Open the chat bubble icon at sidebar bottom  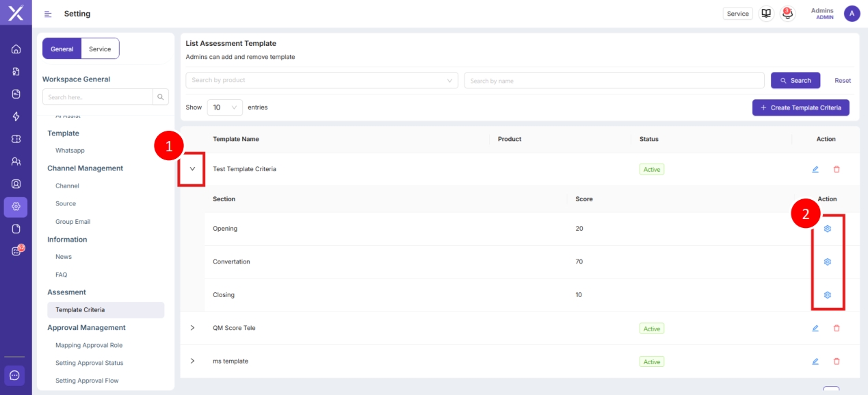point(16,375)
